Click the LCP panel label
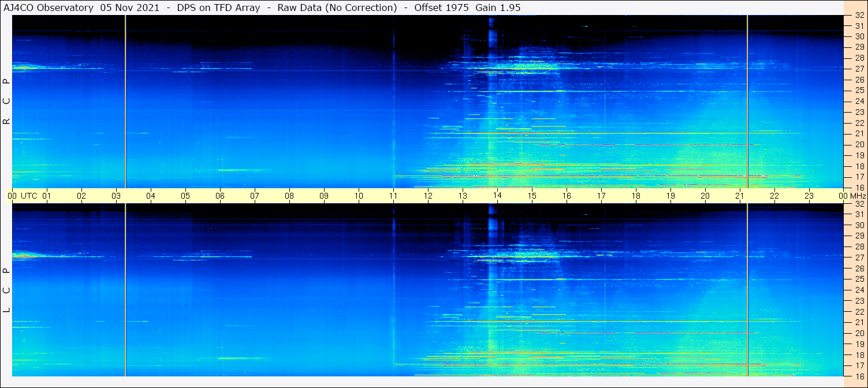 7,290
